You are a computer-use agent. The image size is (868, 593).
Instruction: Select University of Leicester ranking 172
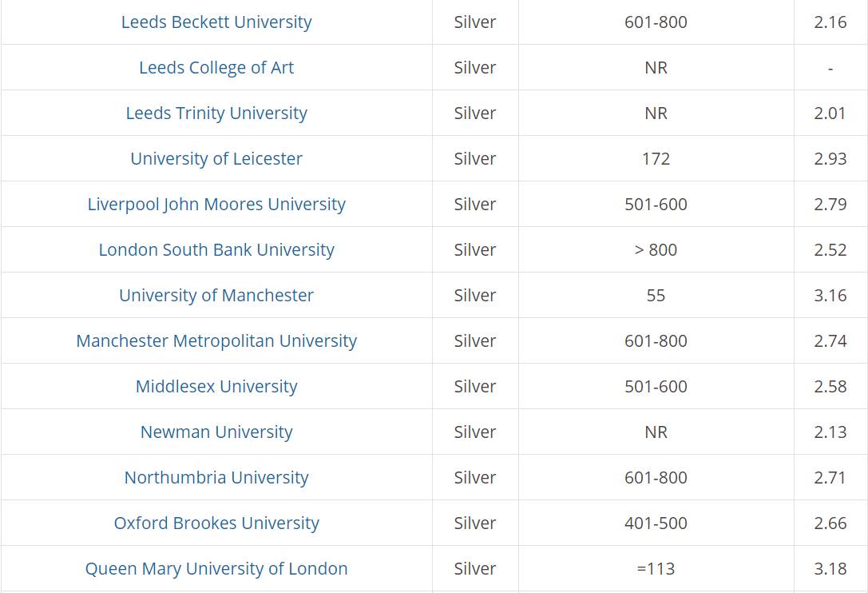click(656, 158)
